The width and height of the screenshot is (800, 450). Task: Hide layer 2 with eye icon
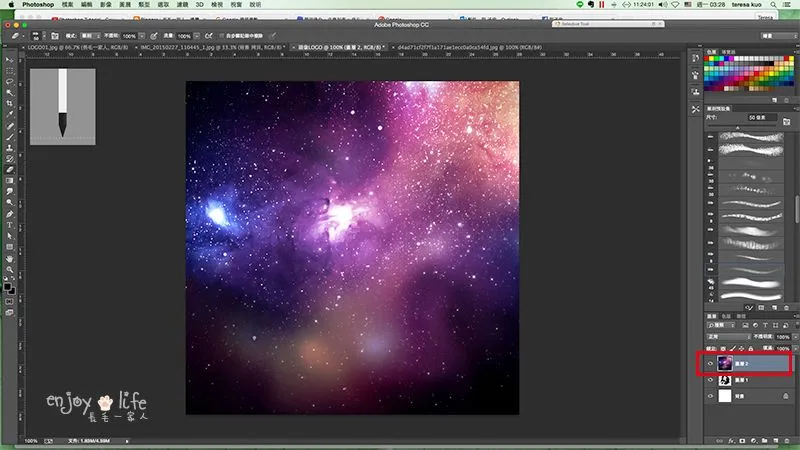(710, 364)
